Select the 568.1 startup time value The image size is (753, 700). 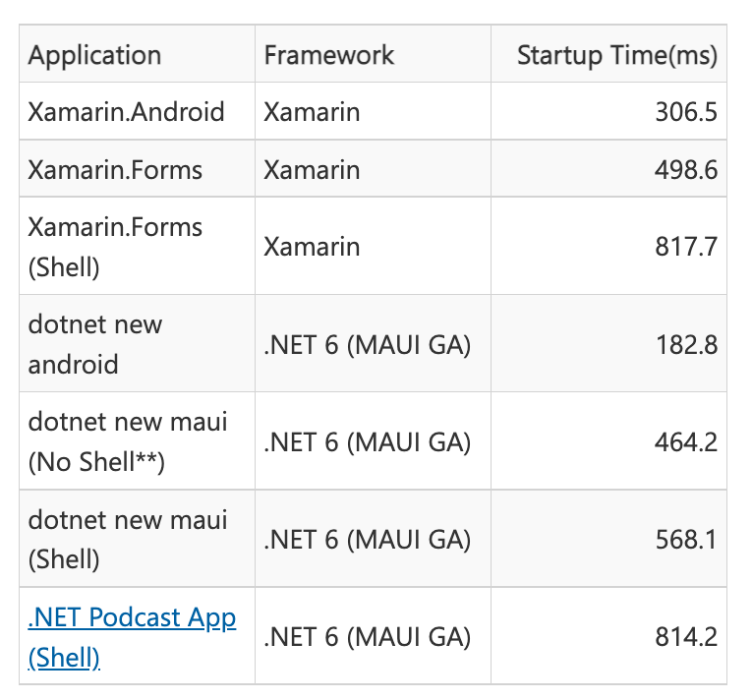(687, 539)
